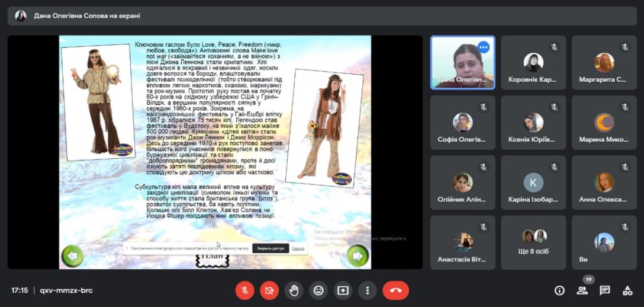This screenshot has width=644, height=307.
Task: Click your own avatar on the Ви tile
Action: click(x=604, y=242)
